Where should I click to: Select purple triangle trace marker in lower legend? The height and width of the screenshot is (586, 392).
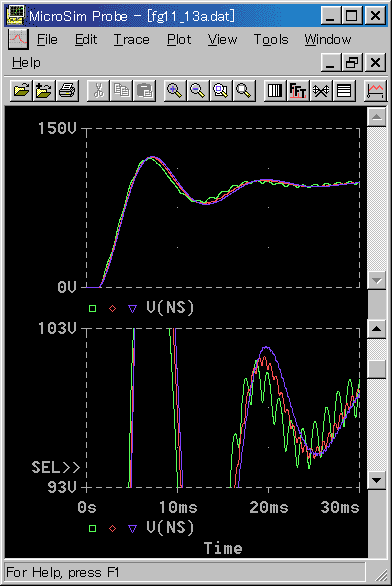click(132, 528)
